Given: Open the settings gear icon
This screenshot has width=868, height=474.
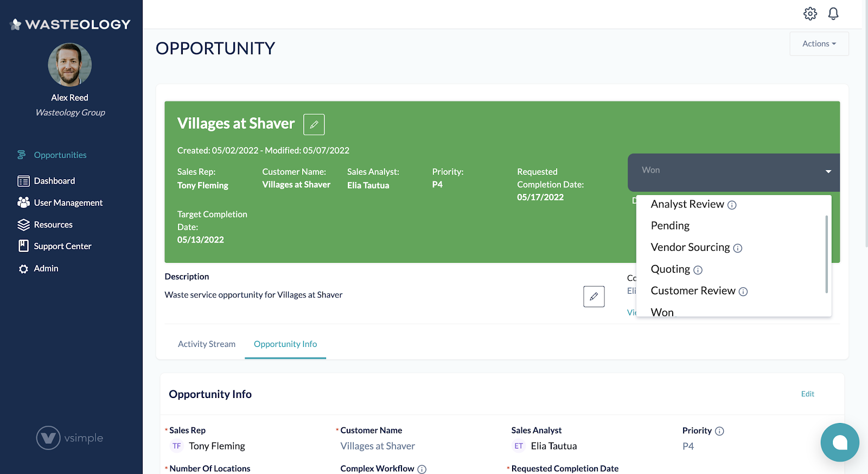Looking at the screenshot, I should click(x=810, y=14).
